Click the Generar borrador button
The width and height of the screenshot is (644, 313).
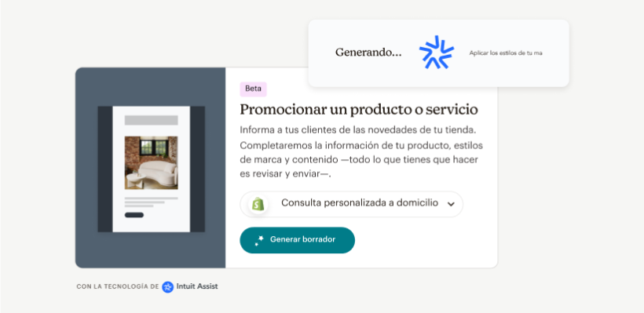pyautogui.click(x=297, y=240)
